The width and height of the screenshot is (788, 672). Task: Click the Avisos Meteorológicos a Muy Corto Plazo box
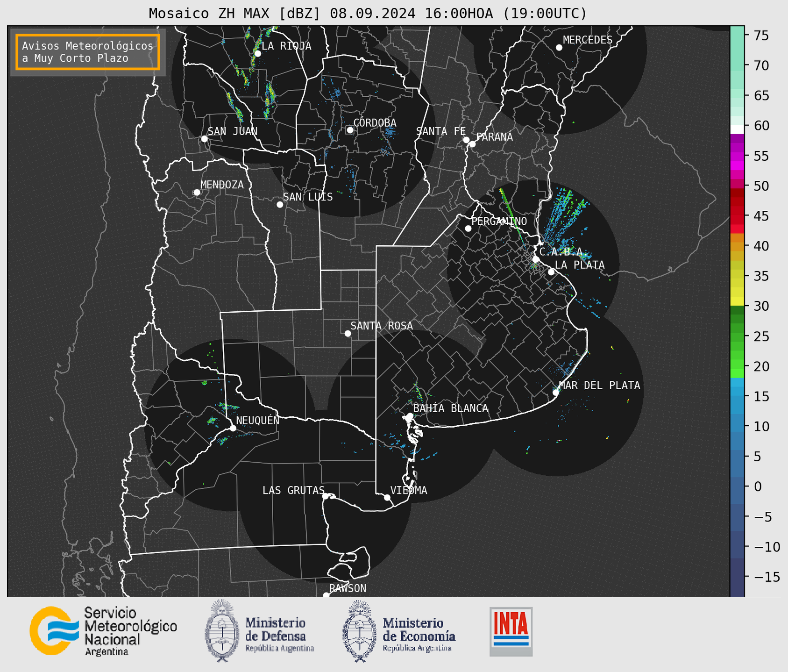pos(88,52)
